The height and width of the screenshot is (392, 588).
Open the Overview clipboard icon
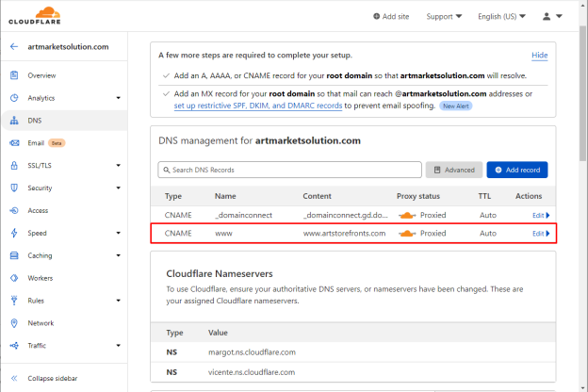point(14,75)
